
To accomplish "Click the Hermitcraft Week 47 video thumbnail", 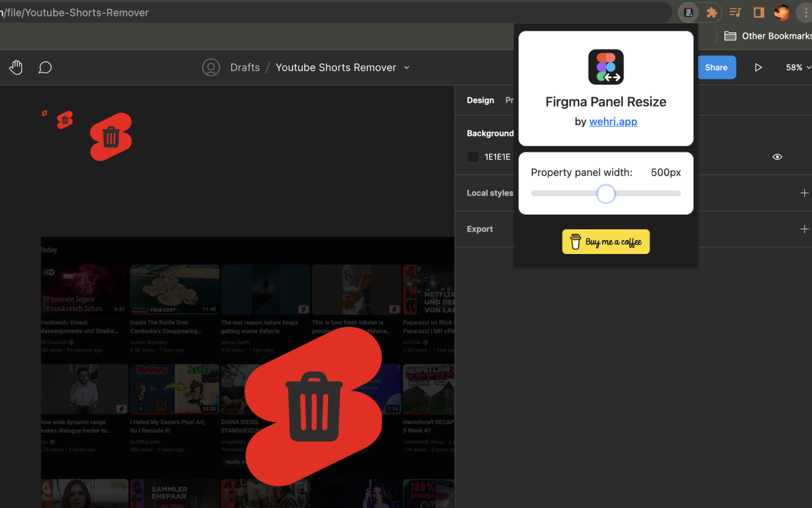I will pos(428,389).
